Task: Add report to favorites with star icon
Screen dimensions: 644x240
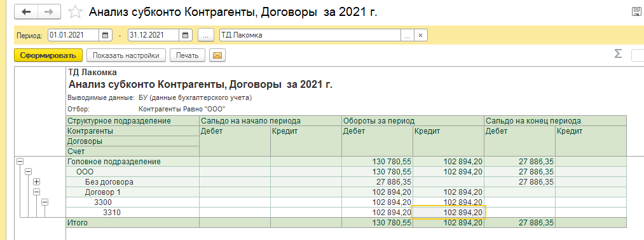Action: (x=75, y=11)
